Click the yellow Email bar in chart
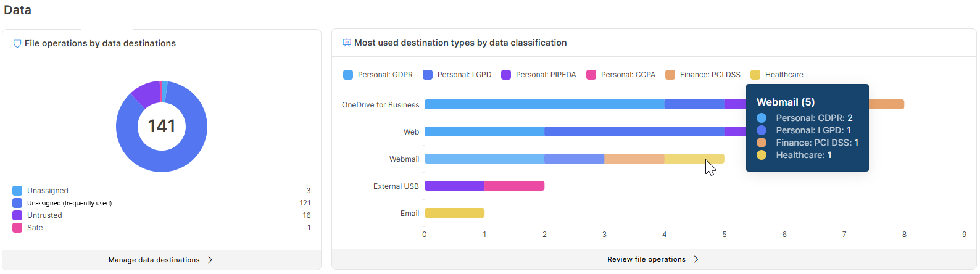This screenshot has height=274, width=980. point(455,213)
